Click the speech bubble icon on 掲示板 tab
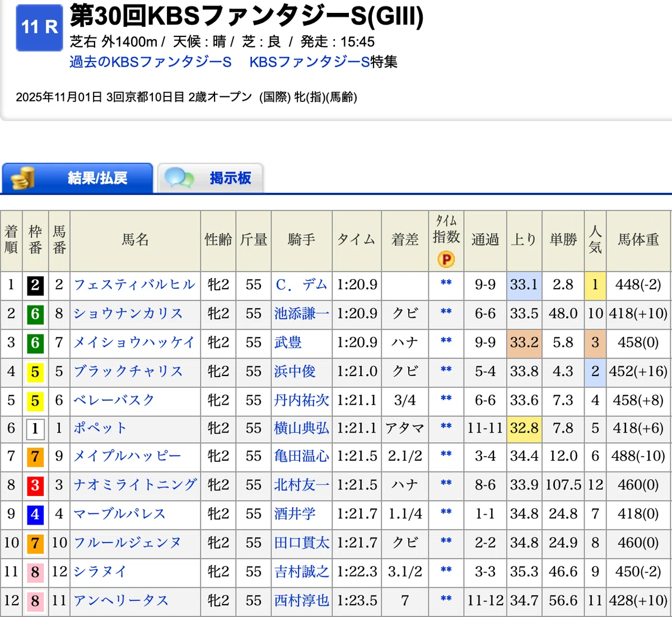672x617 pixels. [179, 178]
